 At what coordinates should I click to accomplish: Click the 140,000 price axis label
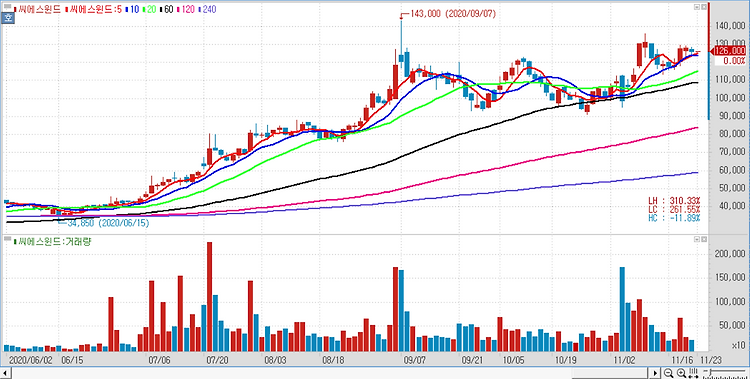pos(730,26)
